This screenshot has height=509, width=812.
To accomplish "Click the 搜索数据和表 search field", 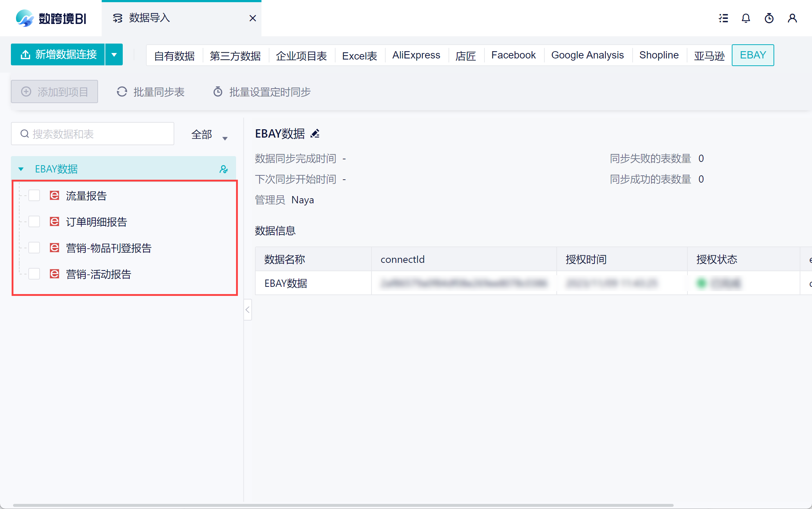I will coord(93,134).
